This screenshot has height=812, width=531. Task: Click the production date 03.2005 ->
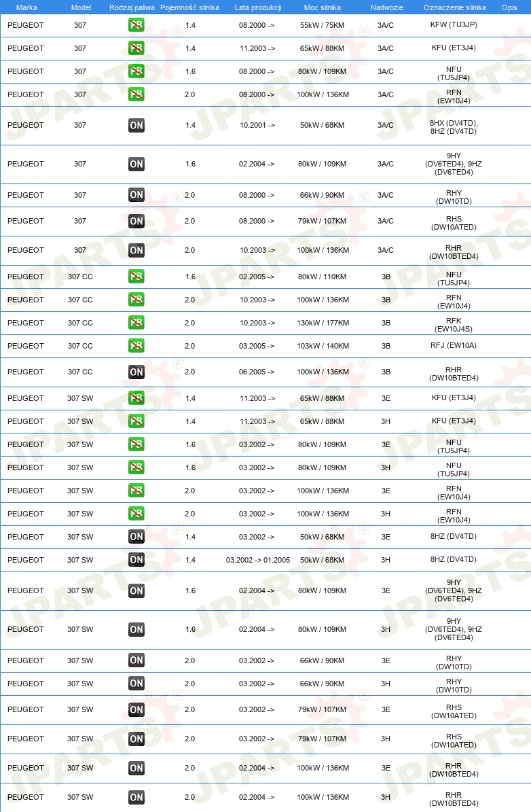pos(257,346)
